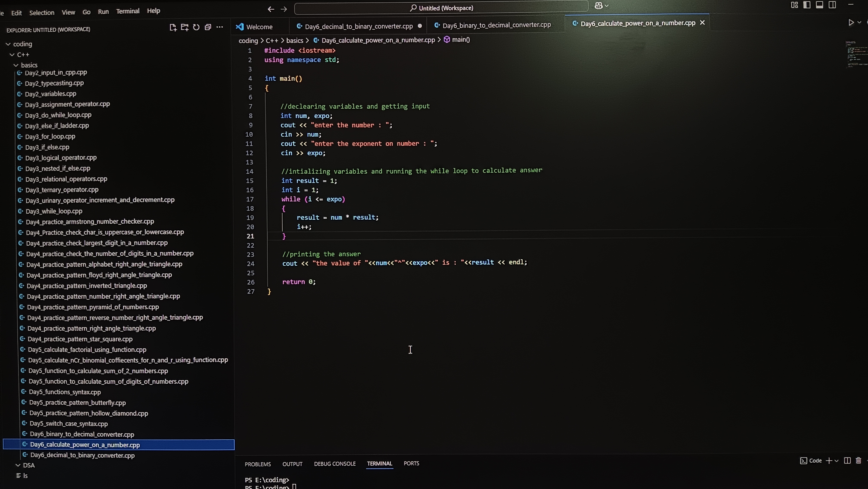
Task: Switch to the PROBLEMS panel tab
Action: (258, 464)
